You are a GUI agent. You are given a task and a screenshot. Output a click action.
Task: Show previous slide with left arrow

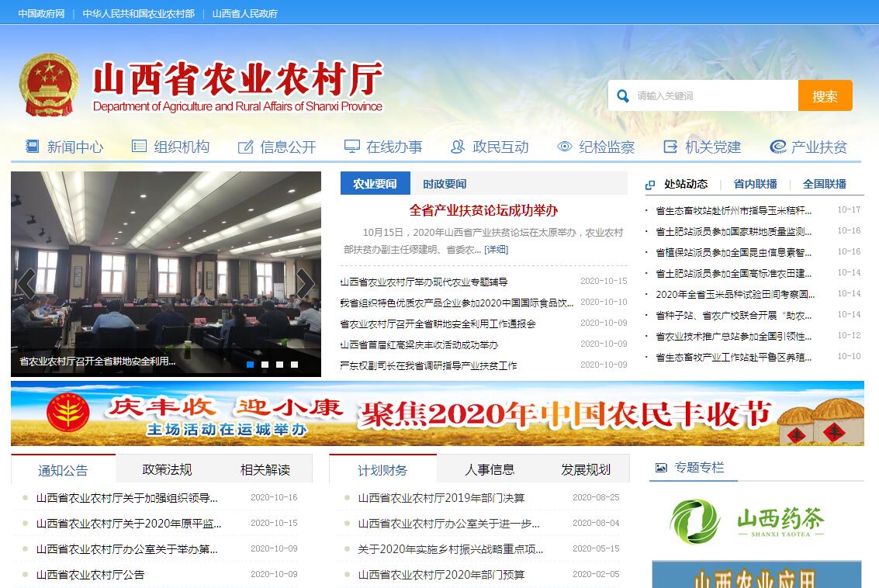coord(26,283)
